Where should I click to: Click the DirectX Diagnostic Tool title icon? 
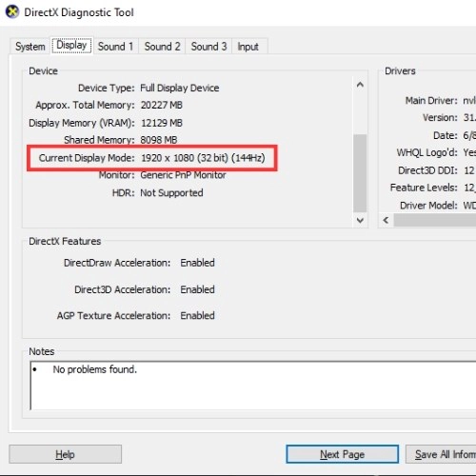(12, 12)
